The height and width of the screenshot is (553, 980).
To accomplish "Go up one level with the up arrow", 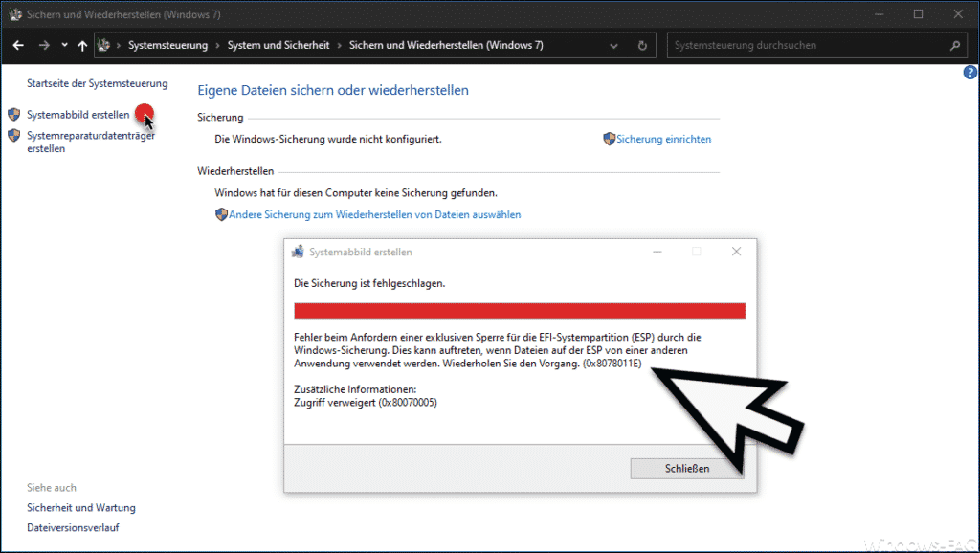I will pyautogui.click(x=82, y=45).
